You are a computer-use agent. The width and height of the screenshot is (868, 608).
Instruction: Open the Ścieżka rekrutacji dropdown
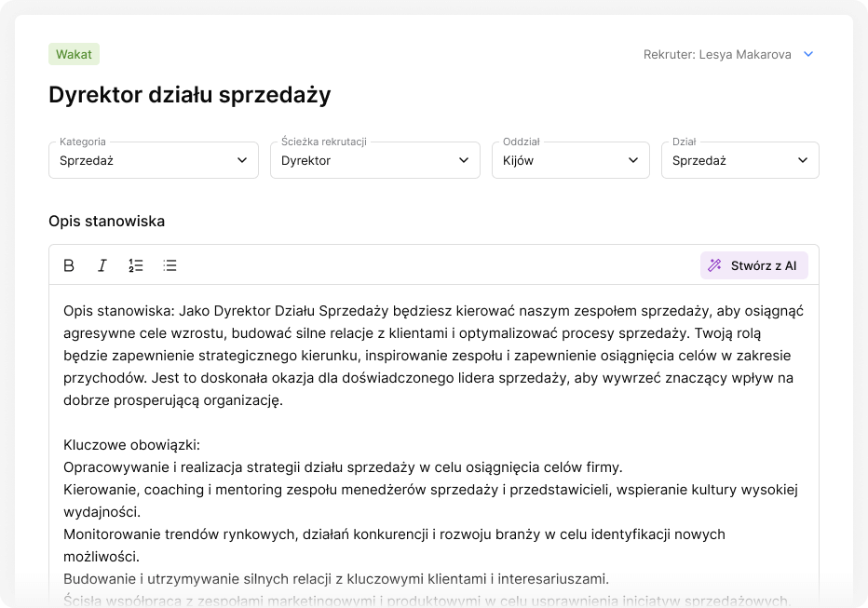click(374, 160)
